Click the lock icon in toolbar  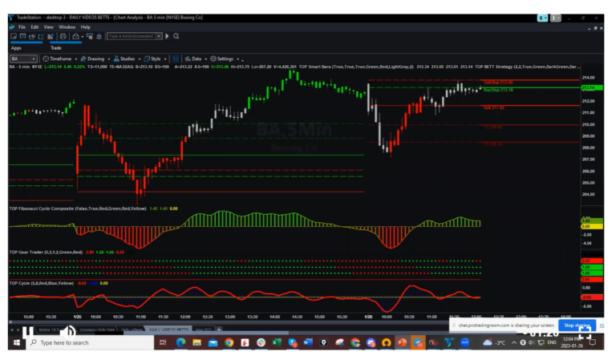pyautogui.click(x=76, y=36)
